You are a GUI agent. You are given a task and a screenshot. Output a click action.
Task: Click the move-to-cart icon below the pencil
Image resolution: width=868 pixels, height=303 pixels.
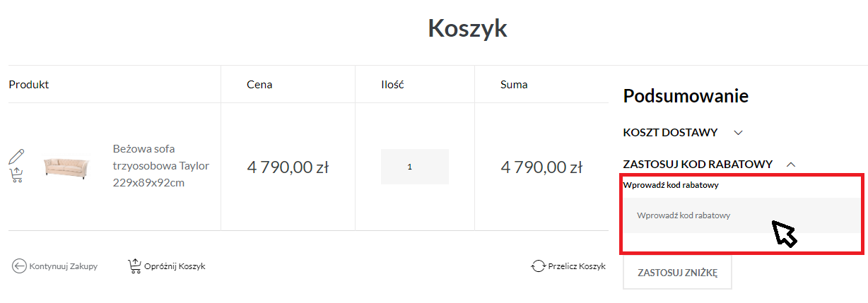[16, 176]
